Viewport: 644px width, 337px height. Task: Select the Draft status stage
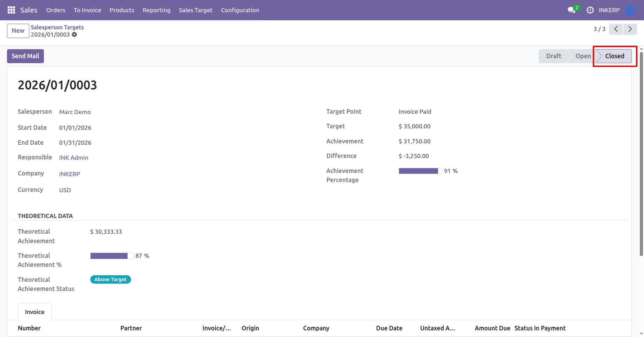[x=553, y=56]
